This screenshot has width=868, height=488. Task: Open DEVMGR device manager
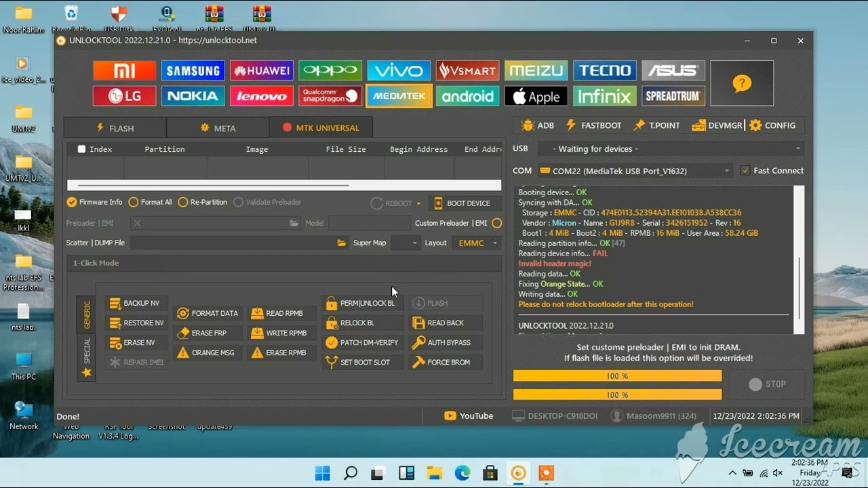pos(717,125)
